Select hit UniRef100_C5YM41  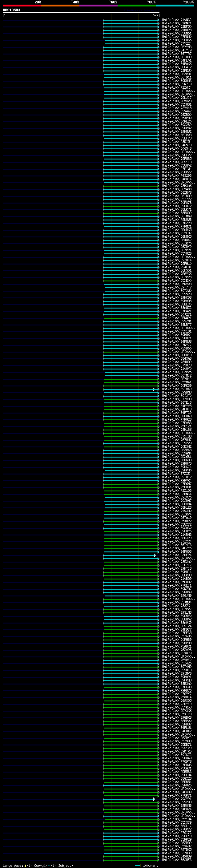point(176,382)
